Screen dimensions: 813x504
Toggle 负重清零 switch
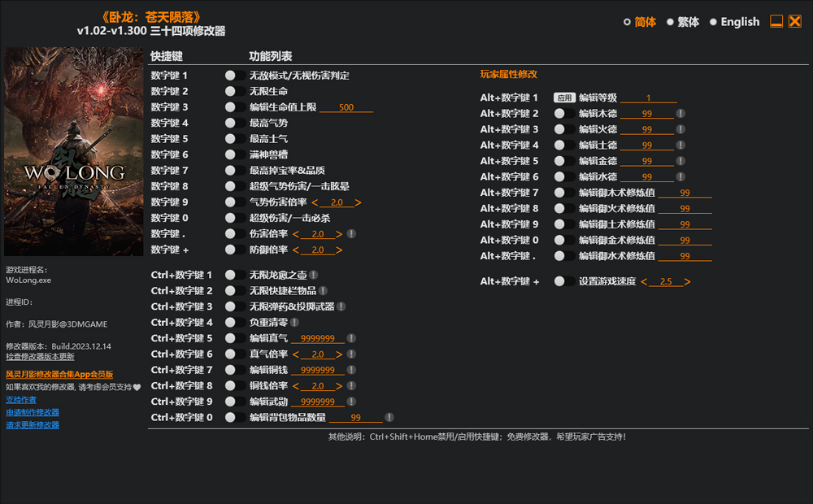[x=235, y=323]
